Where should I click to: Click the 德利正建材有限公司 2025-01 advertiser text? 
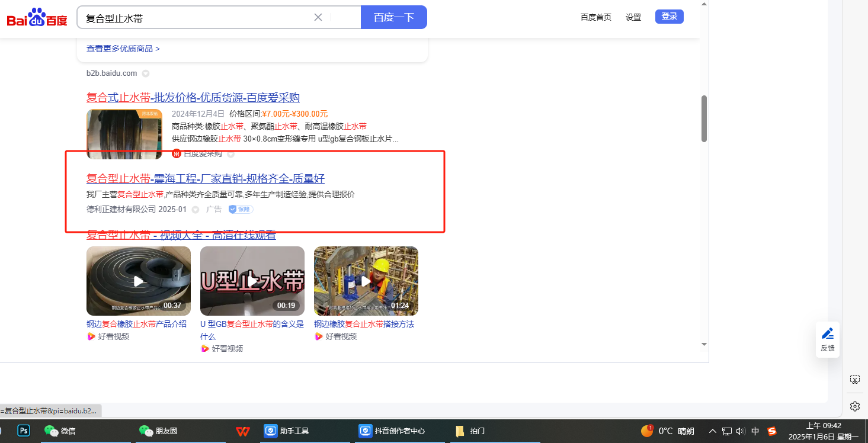pyautogui.click(x=136, y=209)
